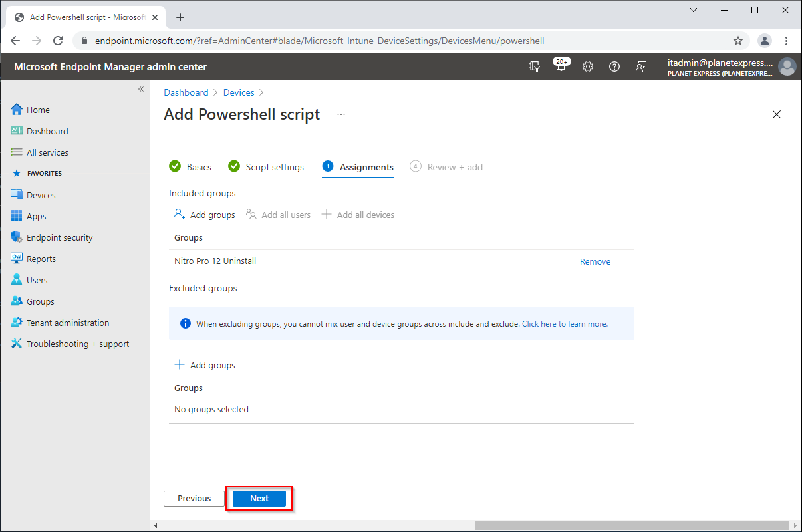This screenshot has width=802, height=532.
Task: Click the Next button
Action: point(259,498)
